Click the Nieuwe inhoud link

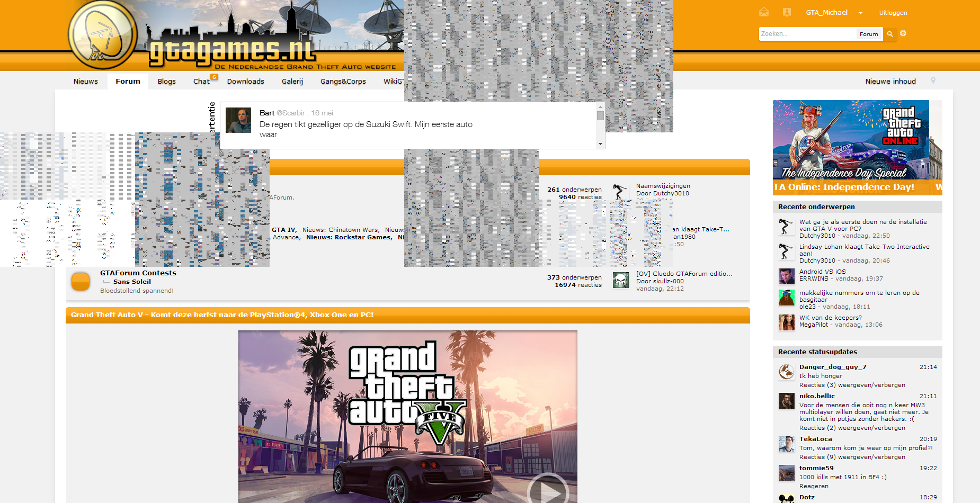coord(890,81)
